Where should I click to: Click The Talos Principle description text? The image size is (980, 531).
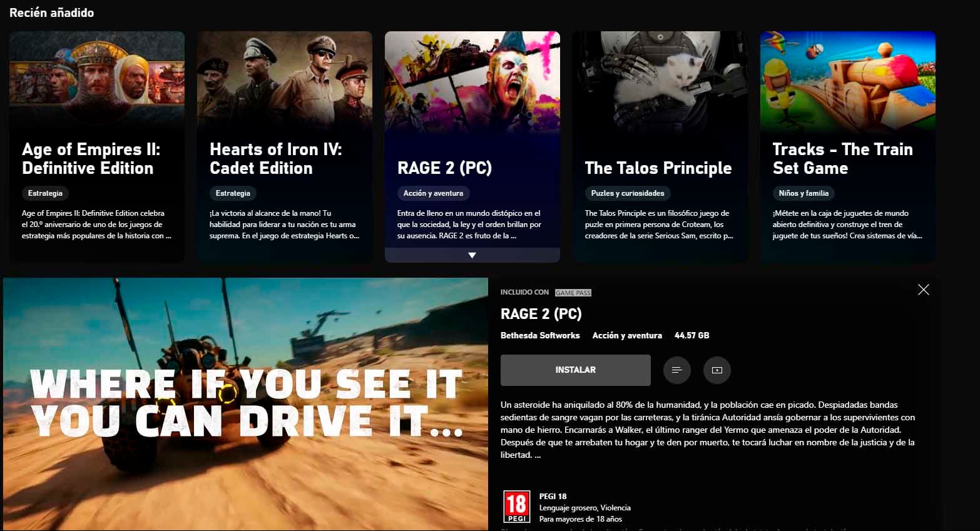point(659,225)
